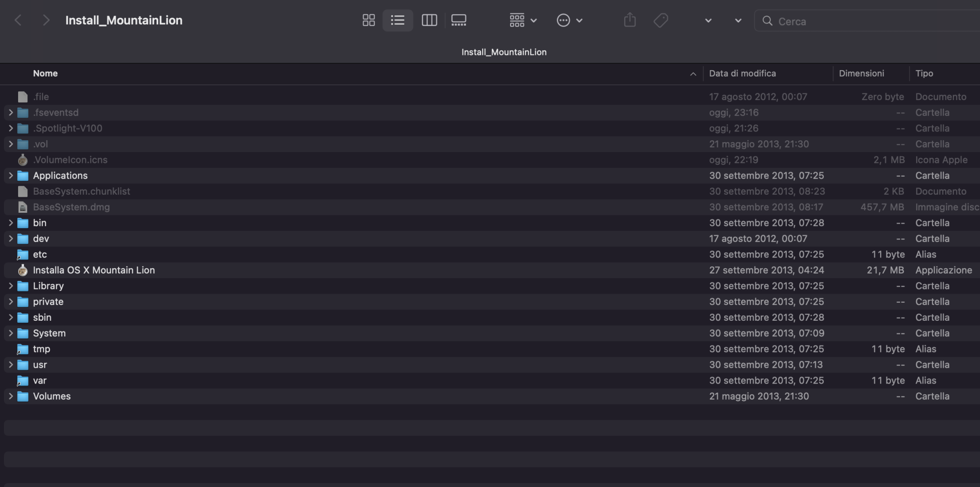Image resolution: width=980 pixels, height=487 pixels.
Task: Expand the .fseventsd folder
Action: point(11,113)
